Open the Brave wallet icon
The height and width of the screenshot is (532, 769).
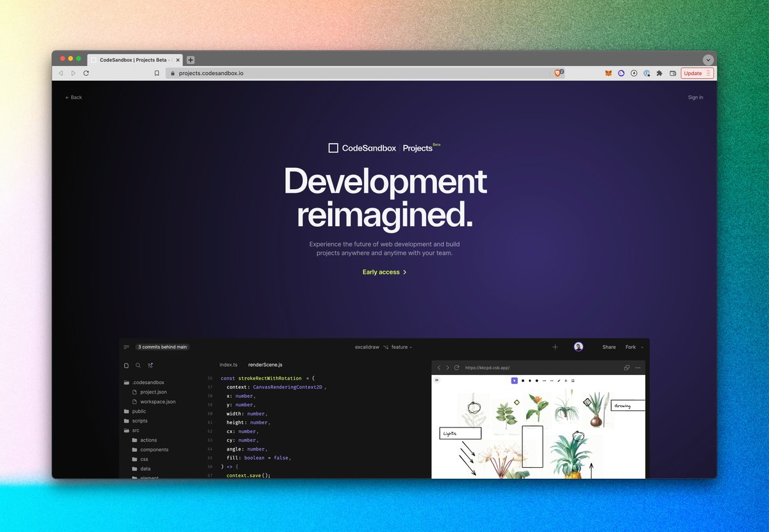pyautogui.click(x=673, y=73)
